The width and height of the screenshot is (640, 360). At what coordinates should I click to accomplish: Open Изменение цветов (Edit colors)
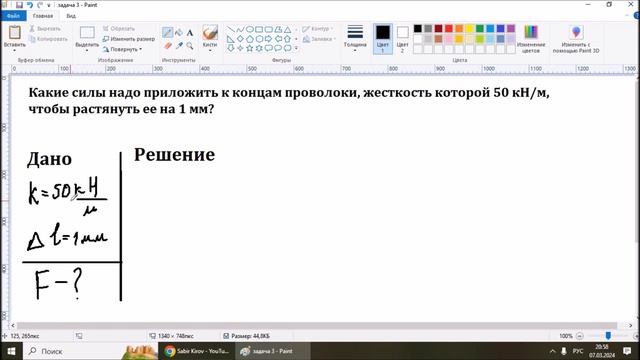click(531, 39)
